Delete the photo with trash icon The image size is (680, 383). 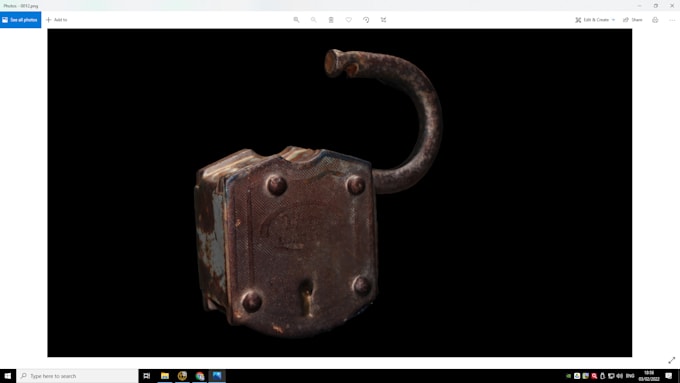[331, 20]
